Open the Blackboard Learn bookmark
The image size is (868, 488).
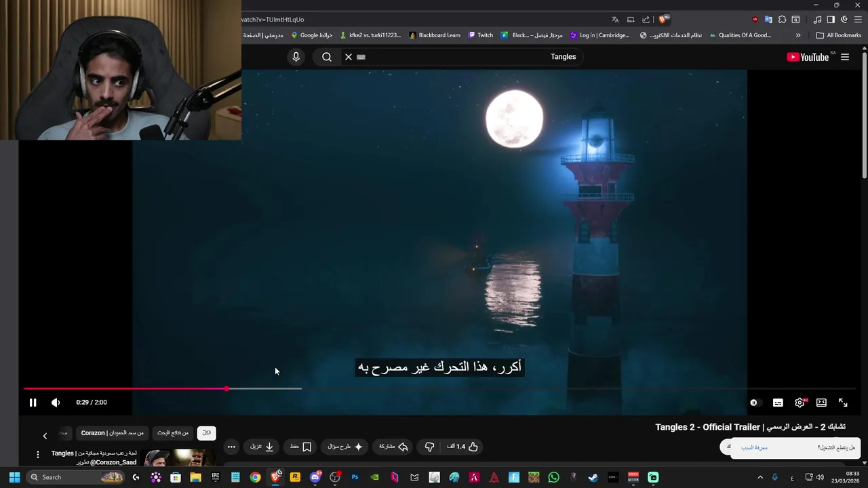(434, 35)
